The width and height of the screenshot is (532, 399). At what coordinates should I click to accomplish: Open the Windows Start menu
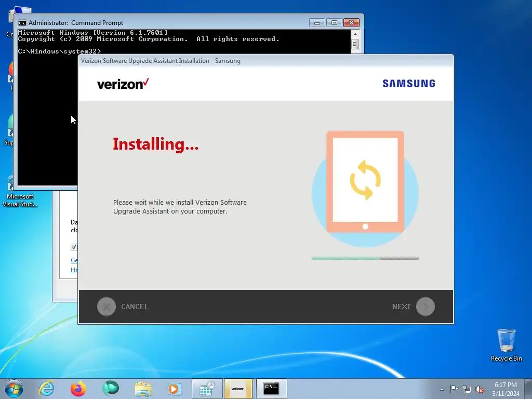(14, 389)
